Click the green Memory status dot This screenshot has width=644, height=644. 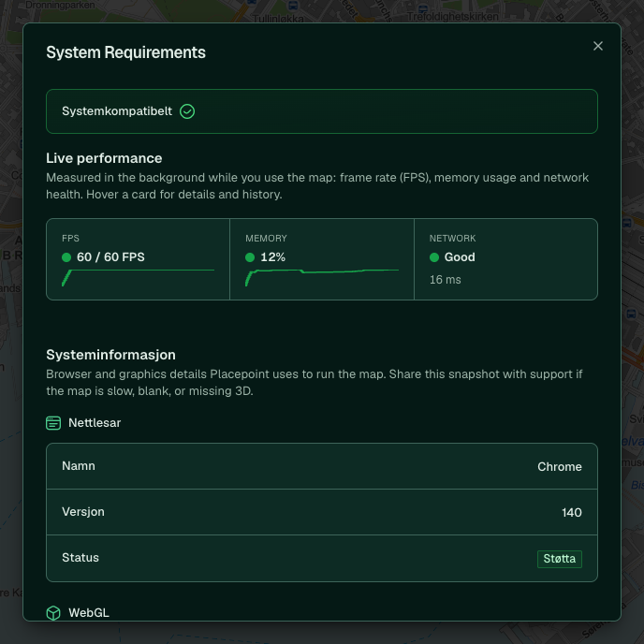[250, 257]
